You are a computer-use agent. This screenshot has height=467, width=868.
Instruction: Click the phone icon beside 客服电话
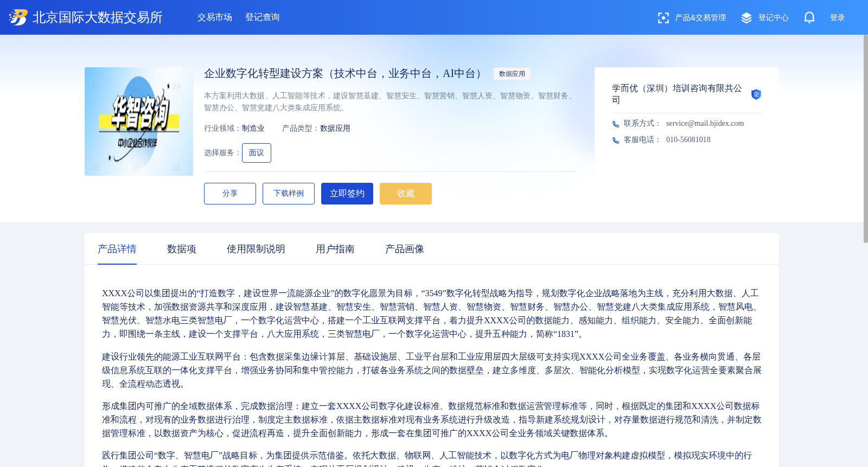click(616, 140)
